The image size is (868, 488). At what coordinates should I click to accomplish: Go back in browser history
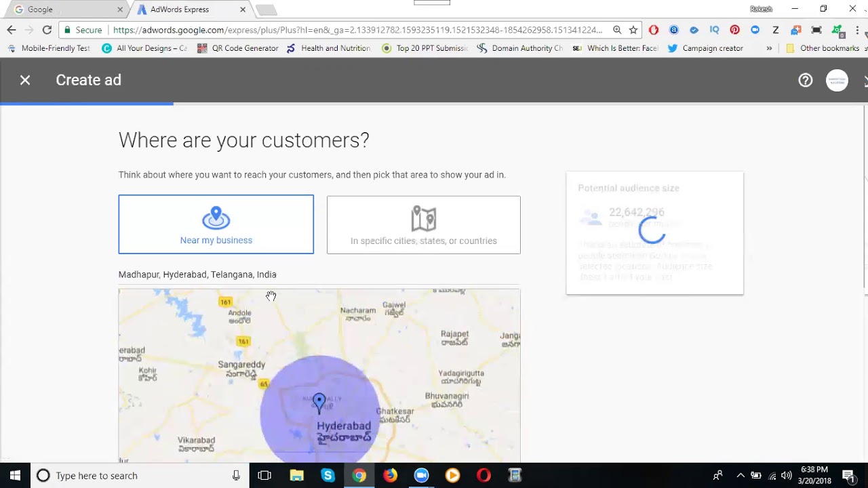(12, 30)
